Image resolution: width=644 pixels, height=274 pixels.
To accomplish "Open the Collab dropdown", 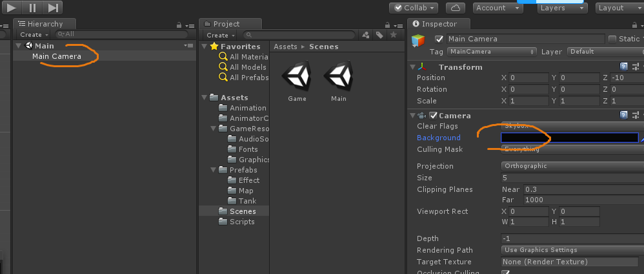I will click(414, 8).
